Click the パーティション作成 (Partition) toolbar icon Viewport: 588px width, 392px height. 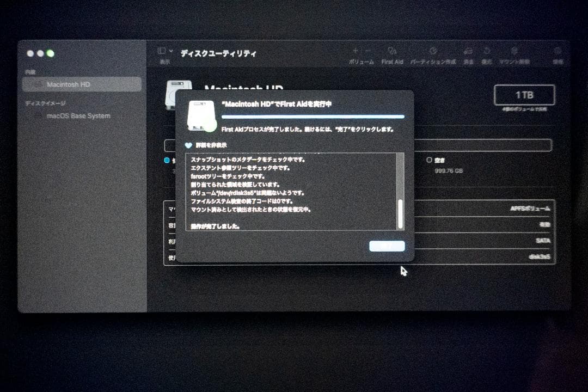click(434, 52)
